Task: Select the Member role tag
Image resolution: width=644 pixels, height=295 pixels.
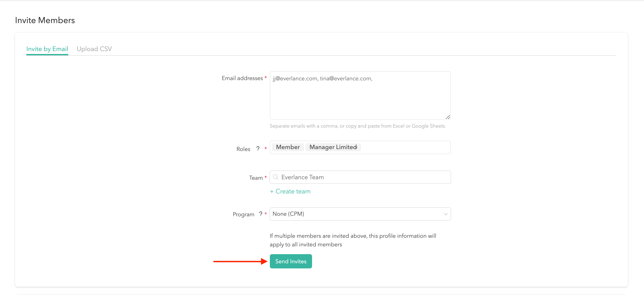Action: tap(288, 147)
